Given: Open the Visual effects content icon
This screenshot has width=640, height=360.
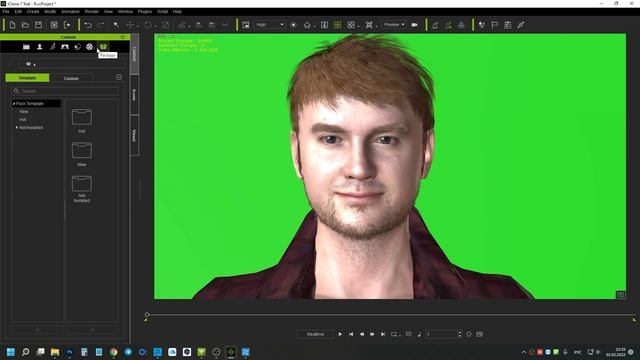Looking at the screenshot, I should tap(90, 47).
